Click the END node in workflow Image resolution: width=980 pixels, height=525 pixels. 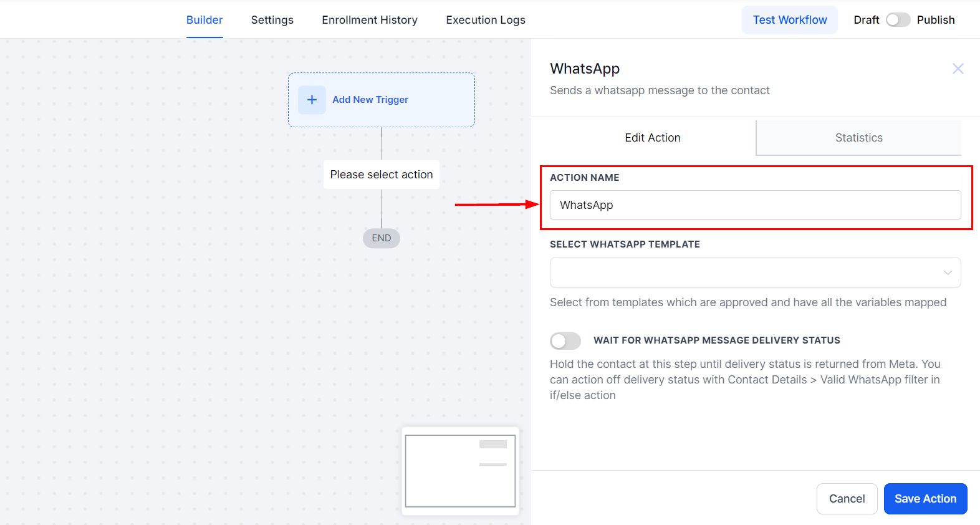point(382,238)
